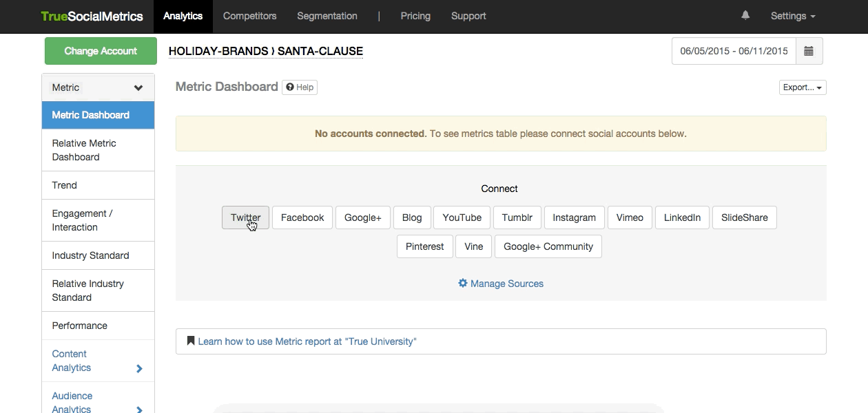
Task: Click the Manage Sources gear link
Action: (x=501, y=284)
